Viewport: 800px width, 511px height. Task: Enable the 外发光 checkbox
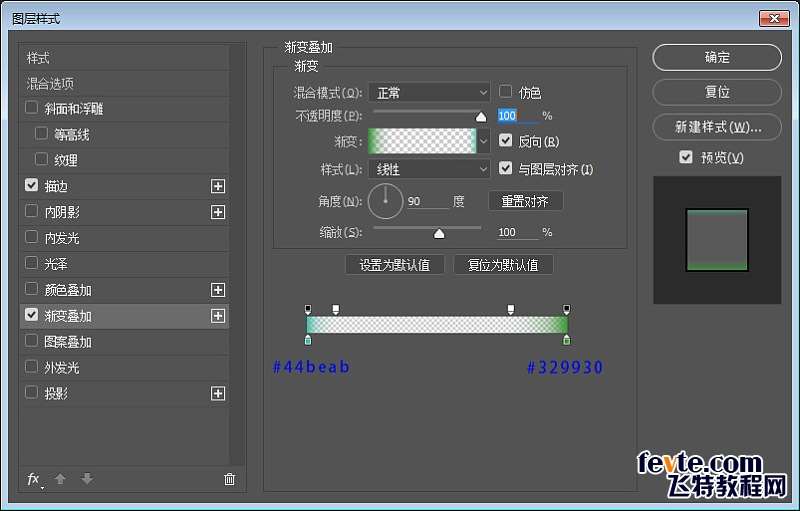point(32,366)
